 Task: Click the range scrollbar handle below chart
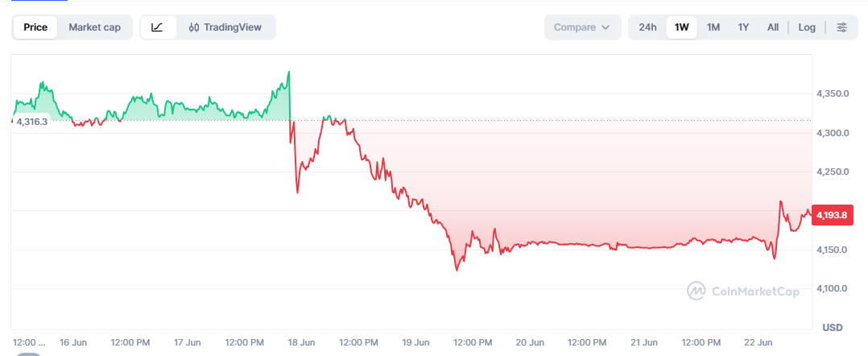(x=27, y=354)
